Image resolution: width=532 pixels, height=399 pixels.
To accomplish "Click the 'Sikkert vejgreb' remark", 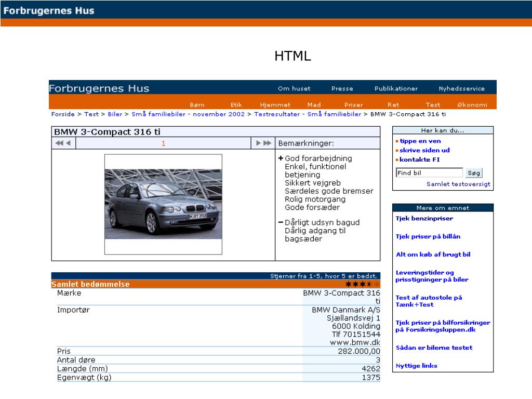I will coord(313,183).
